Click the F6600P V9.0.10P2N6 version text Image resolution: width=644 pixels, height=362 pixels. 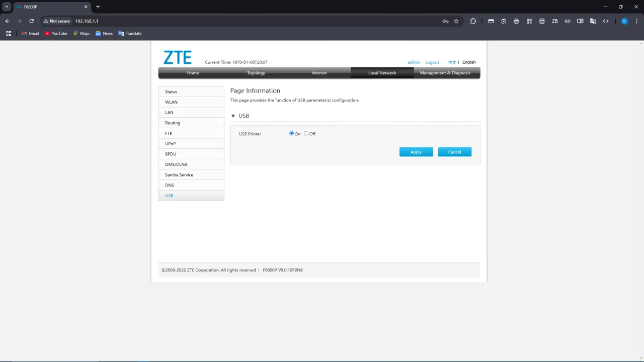pyautogui.click(x=283, y=270)
